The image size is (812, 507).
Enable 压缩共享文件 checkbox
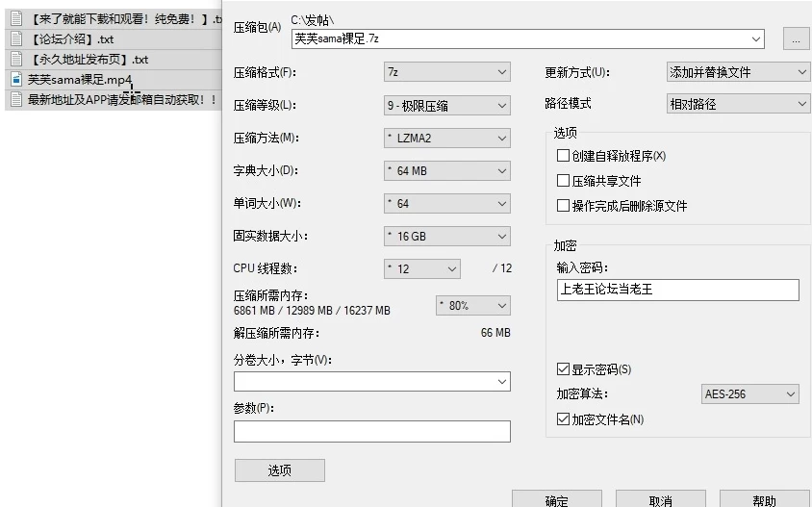pos(563,180)
